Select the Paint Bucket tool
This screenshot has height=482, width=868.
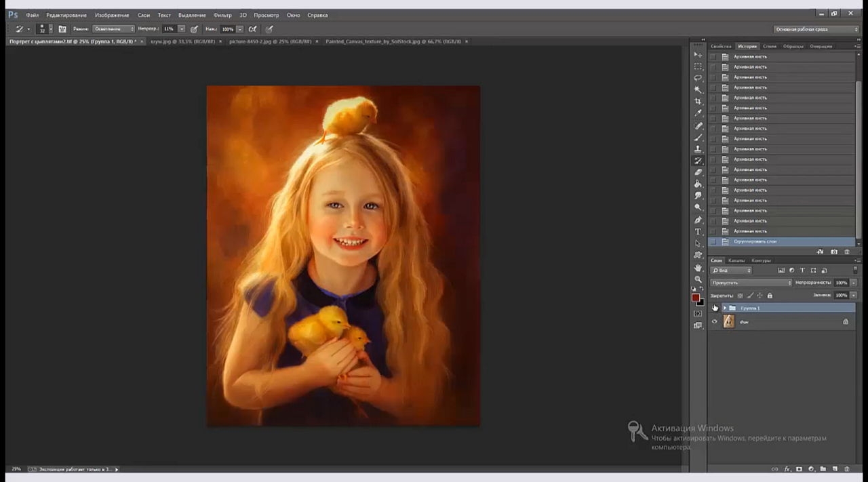pos(698,184)
